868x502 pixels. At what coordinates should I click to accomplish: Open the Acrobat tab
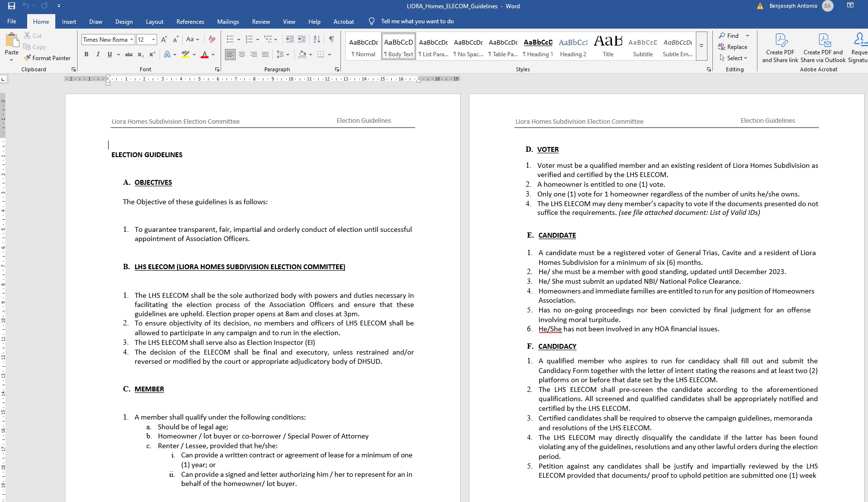(x=344, y=21)
